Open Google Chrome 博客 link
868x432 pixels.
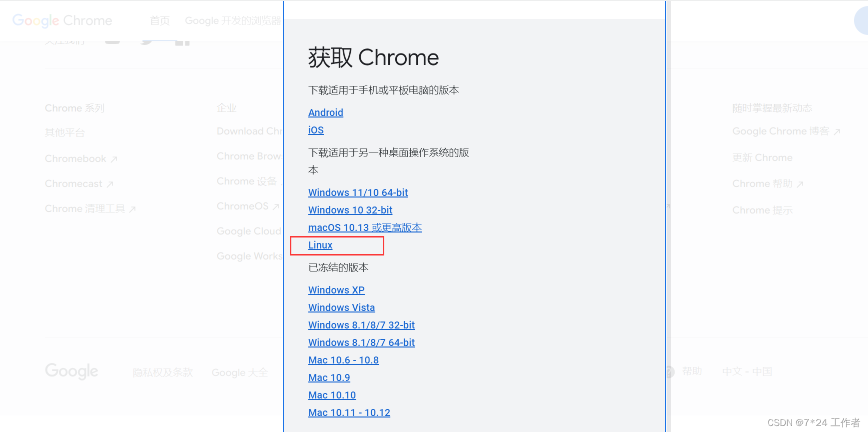coord(787,131)
